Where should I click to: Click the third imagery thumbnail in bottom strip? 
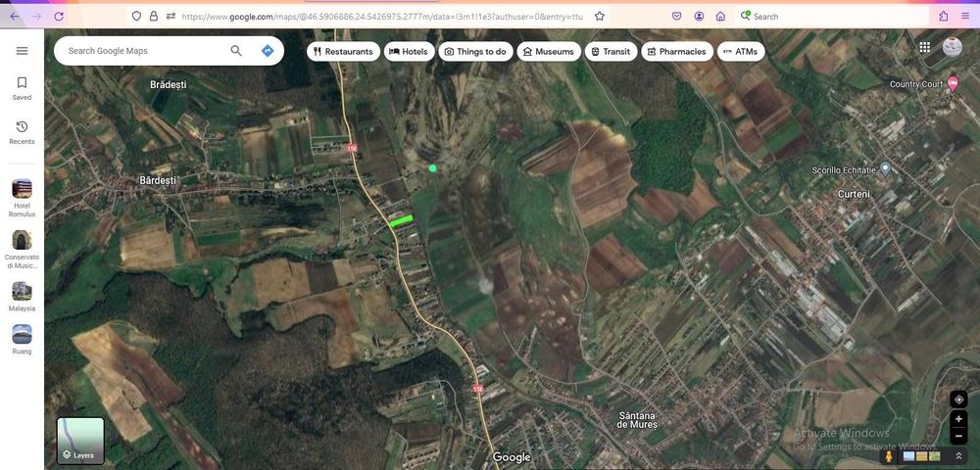click(x=935, y=456)
